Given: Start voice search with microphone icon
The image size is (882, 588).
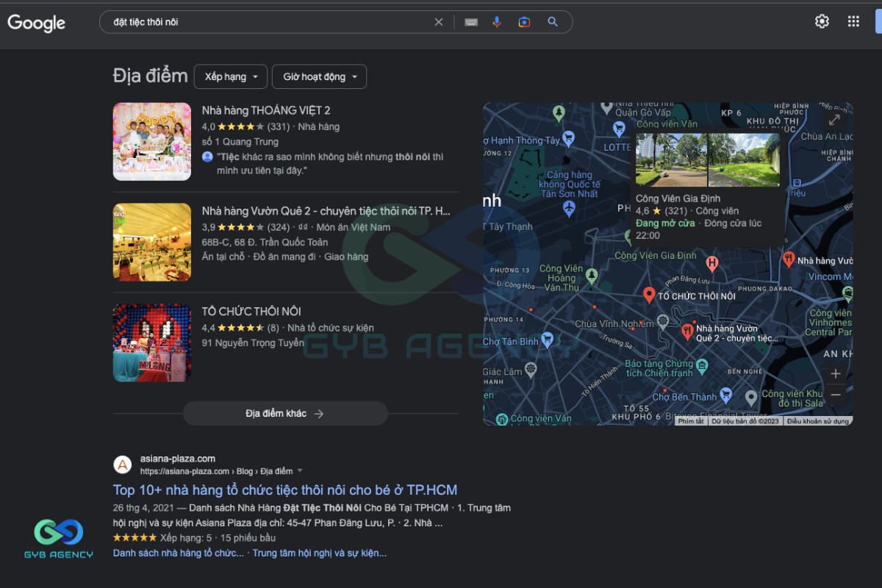Looking at the screenshot, I should (x=497, y=22).
